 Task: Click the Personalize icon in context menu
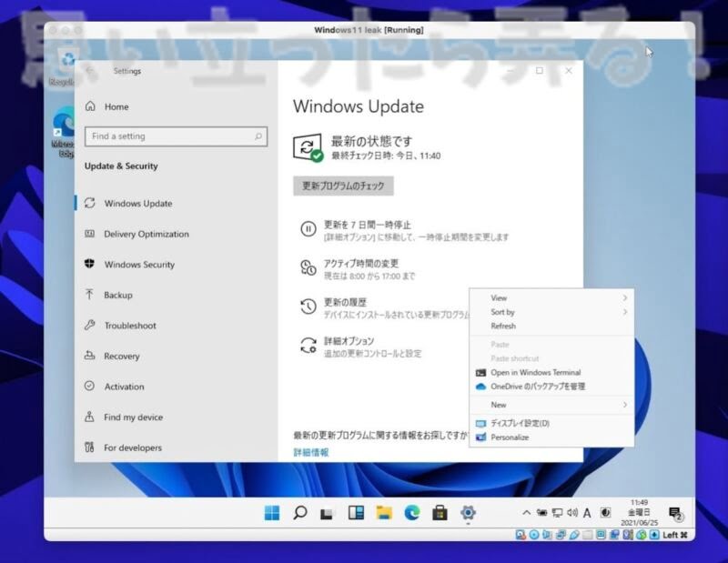click(x=481, y=437)
